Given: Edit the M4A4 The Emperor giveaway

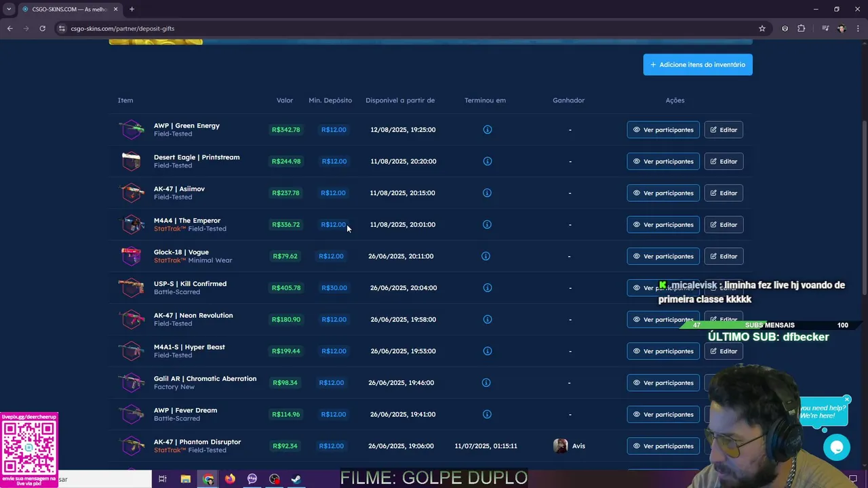Looking at the screenshot, I should pyautogui.click(x=724, y=224).
